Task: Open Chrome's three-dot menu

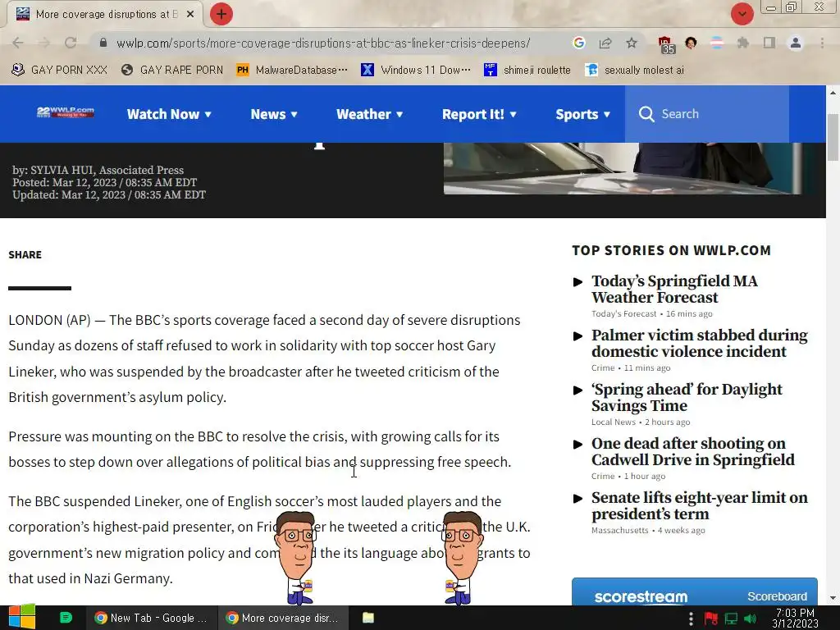Action: click(822, 43)
